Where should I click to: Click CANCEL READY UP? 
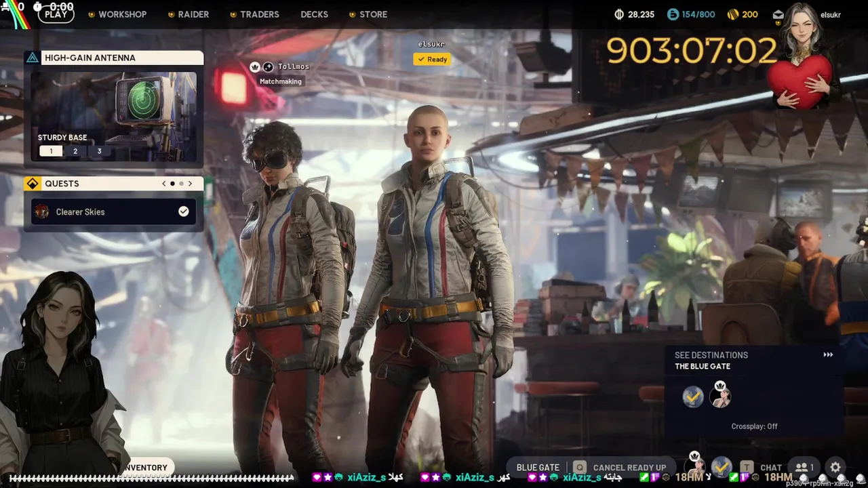tap(629, 468)
